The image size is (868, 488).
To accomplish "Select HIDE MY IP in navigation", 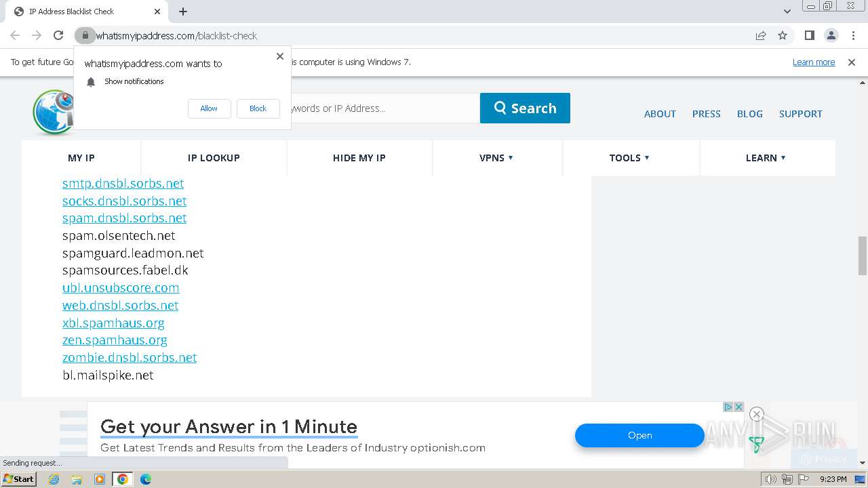I will [x=359, y=158].
